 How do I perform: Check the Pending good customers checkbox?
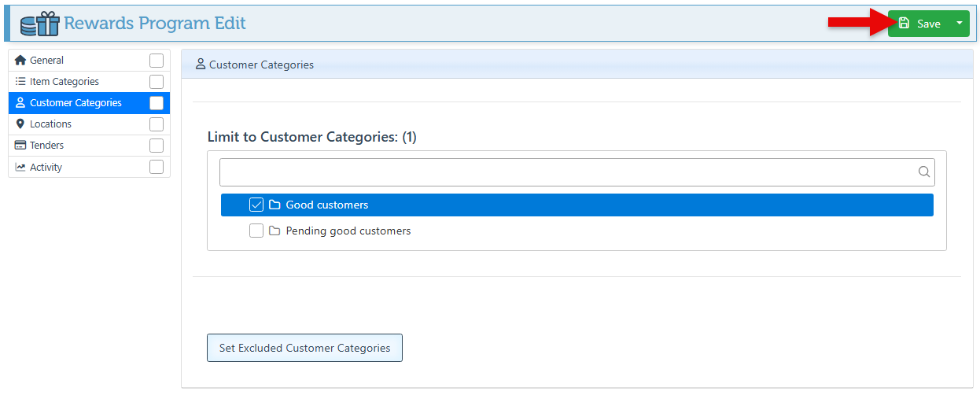[x=256, y=231]
